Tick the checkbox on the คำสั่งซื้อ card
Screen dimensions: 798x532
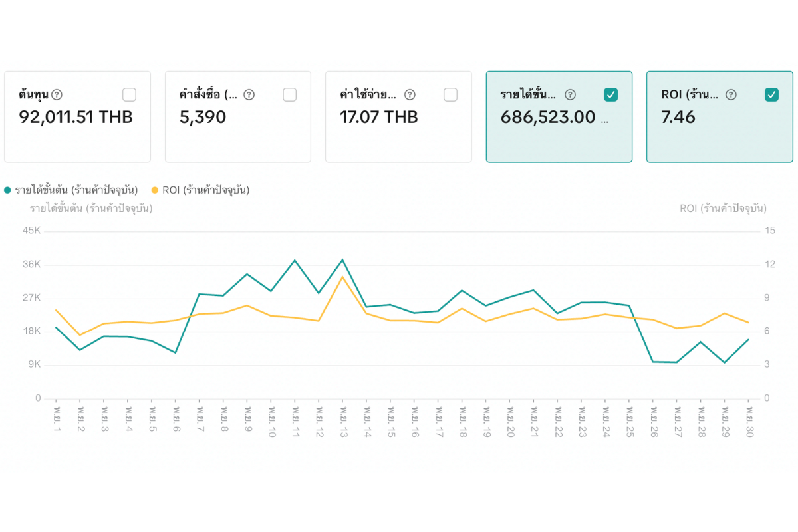pyautogui.click(x=289, y=95)
